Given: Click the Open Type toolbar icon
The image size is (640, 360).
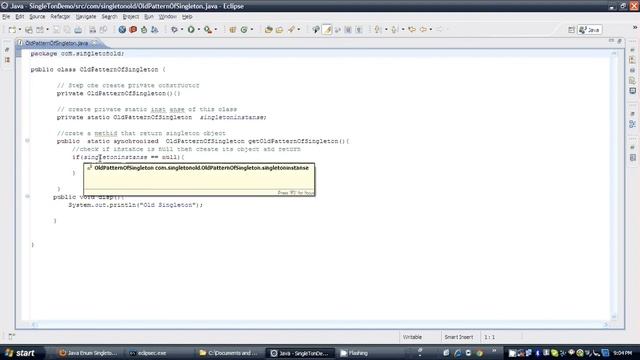Looking at the screenshot, I should click(x=269, y=30).
